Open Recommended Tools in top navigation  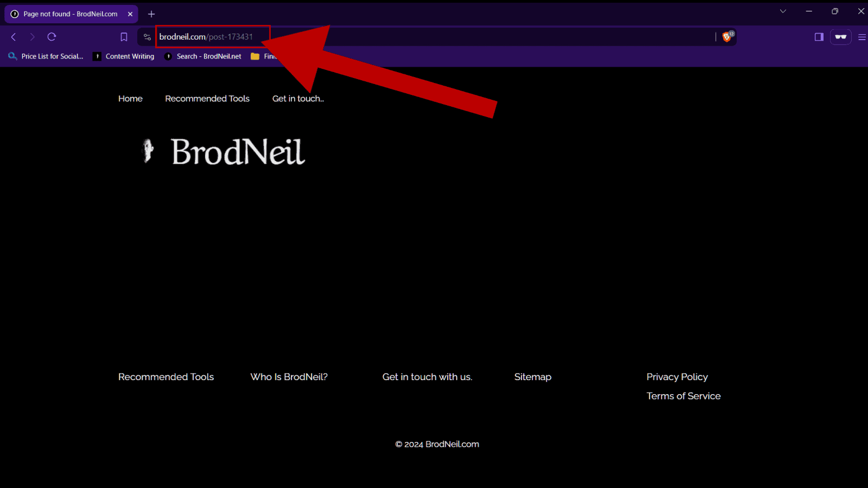coord(207,99)
